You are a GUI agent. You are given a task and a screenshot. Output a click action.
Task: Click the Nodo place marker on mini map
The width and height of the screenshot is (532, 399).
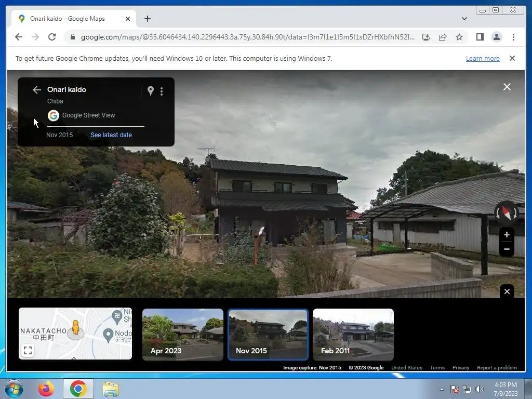click(108, 335)
